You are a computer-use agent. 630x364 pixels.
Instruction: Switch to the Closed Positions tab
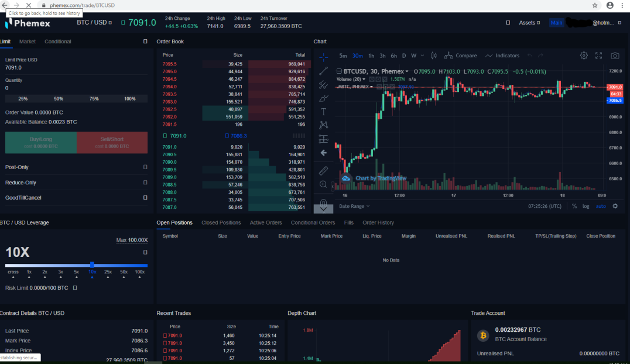point(221,222)
